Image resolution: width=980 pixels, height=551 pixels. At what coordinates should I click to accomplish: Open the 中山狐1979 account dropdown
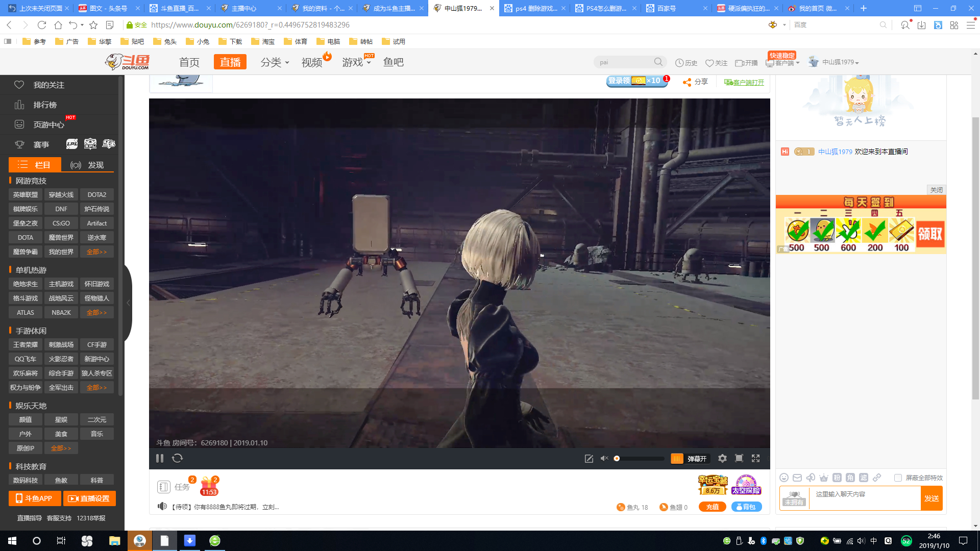click(x=840, y=62)
